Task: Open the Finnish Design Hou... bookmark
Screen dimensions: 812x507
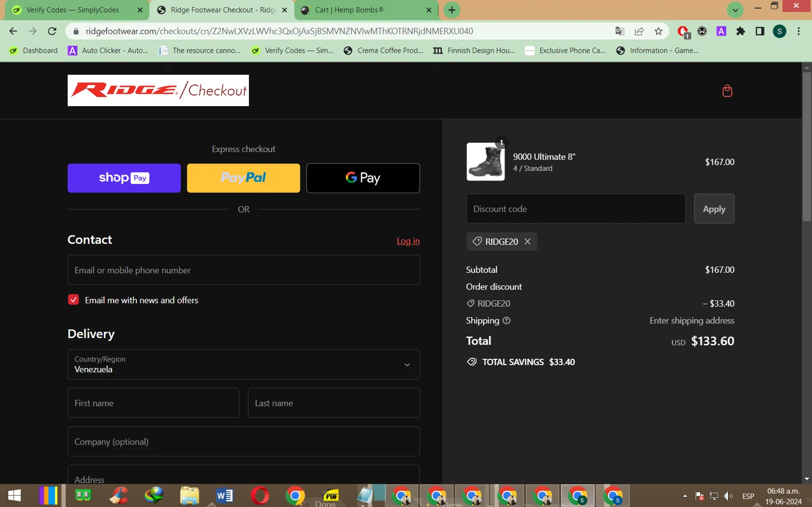Action: click(x=474, y=50)
